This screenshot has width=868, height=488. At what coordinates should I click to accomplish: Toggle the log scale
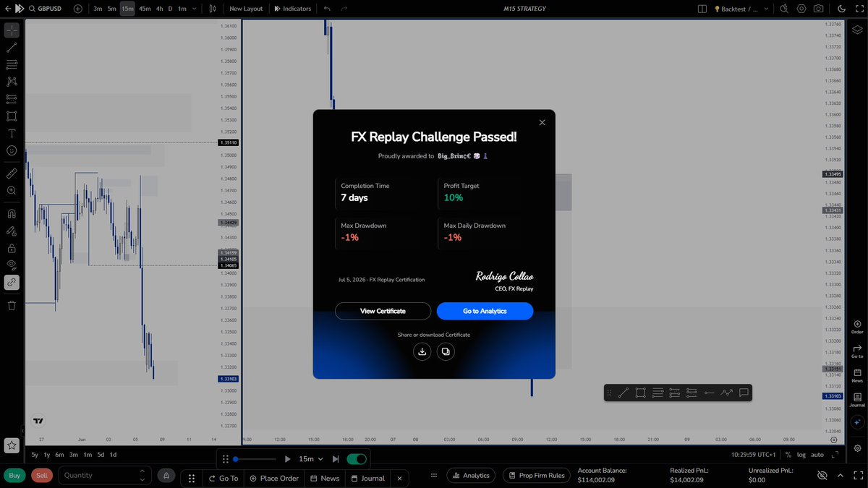pyautogui.click(x=801, y=455)
